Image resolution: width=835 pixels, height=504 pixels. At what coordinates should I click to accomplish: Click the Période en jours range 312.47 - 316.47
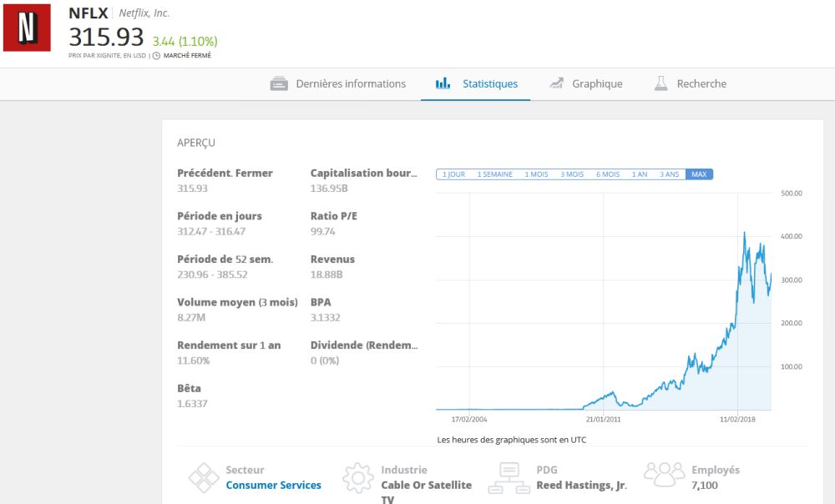coord(211,231)
